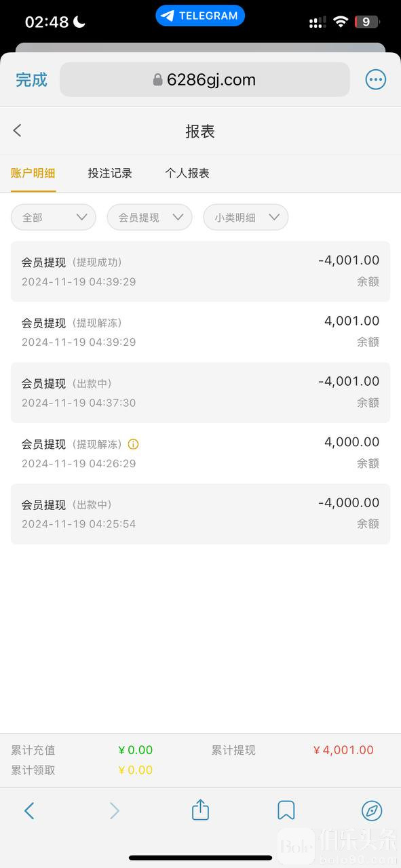Viewport: 401px width, 868px height.
Task: Select the 账户明细 tab
Action: [x=33, y=174]
